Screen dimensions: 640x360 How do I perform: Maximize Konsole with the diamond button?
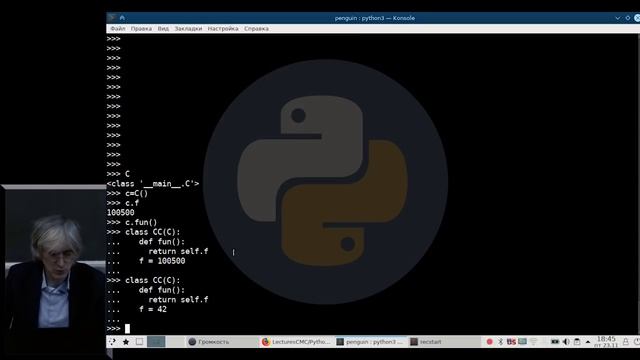(628, 18)
